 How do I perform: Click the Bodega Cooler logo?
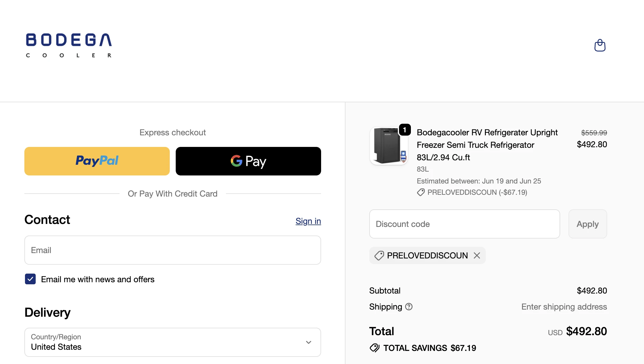pos(69,45)
